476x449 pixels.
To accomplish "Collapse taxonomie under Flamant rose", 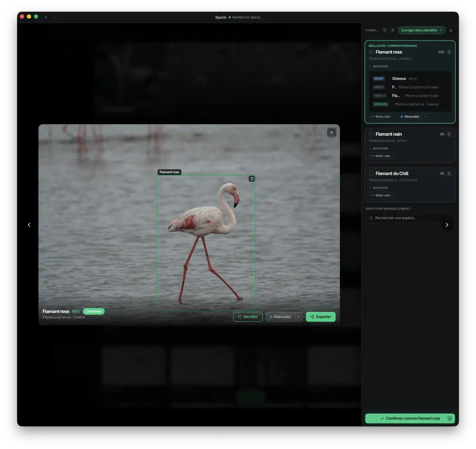I will (x=378, y=66).
